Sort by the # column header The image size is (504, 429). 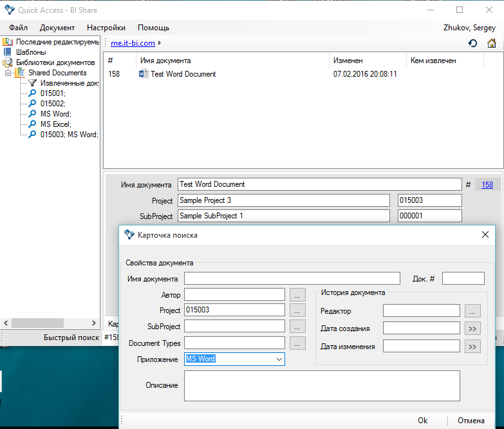(x=120, y=61)
